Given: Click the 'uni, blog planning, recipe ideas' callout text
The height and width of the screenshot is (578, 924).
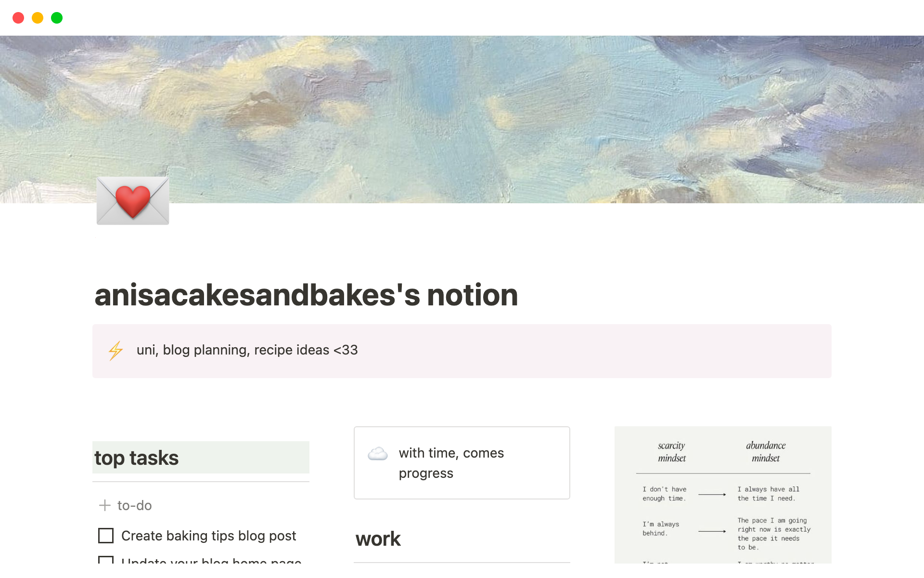Looking at the screenshot, I should click(247, 350).
